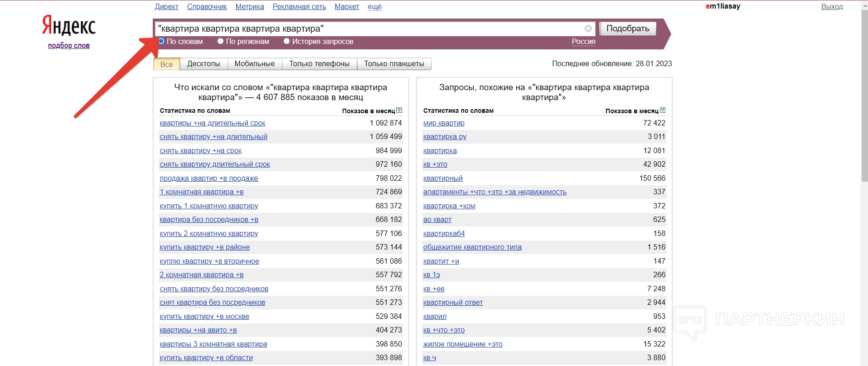Select the "По словам" radio option
868x366 pixels.
[x=161, y=41]
